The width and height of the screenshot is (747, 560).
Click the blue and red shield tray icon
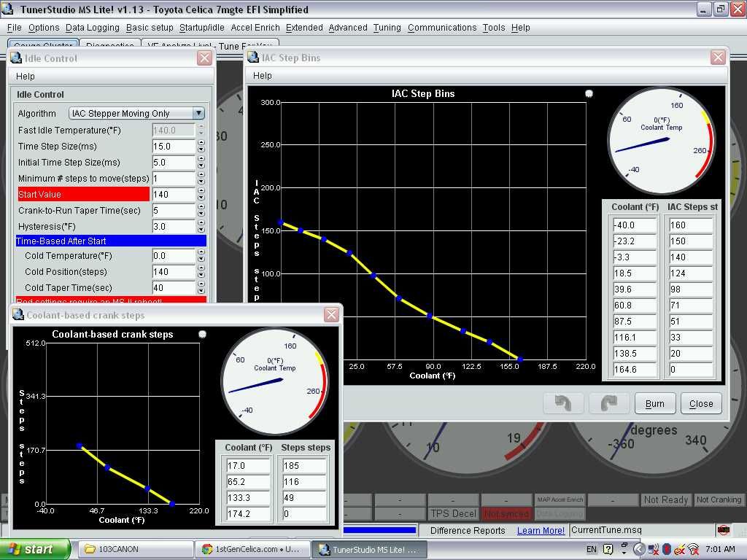point(667,550)
